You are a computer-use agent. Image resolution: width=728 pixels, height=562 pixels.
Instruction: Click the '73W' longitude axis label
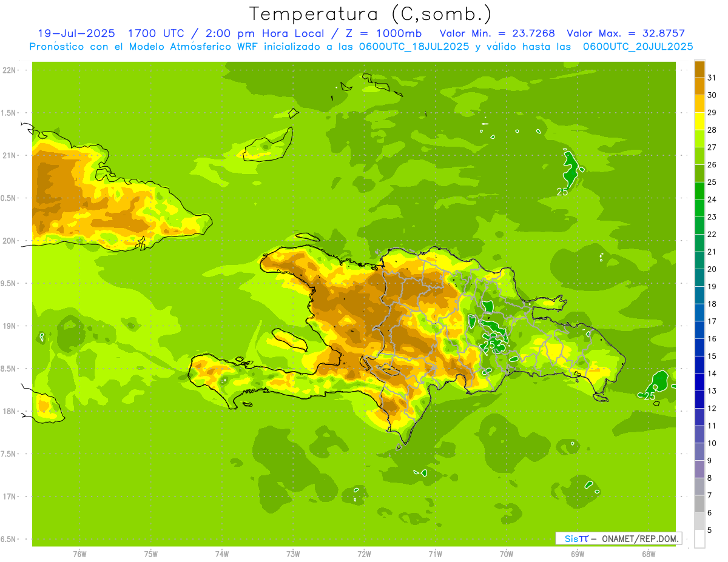pos(293,554)
